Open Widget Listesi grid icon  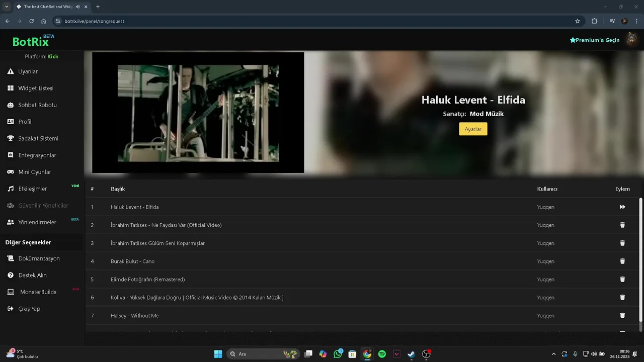click(x=11, y=88)
